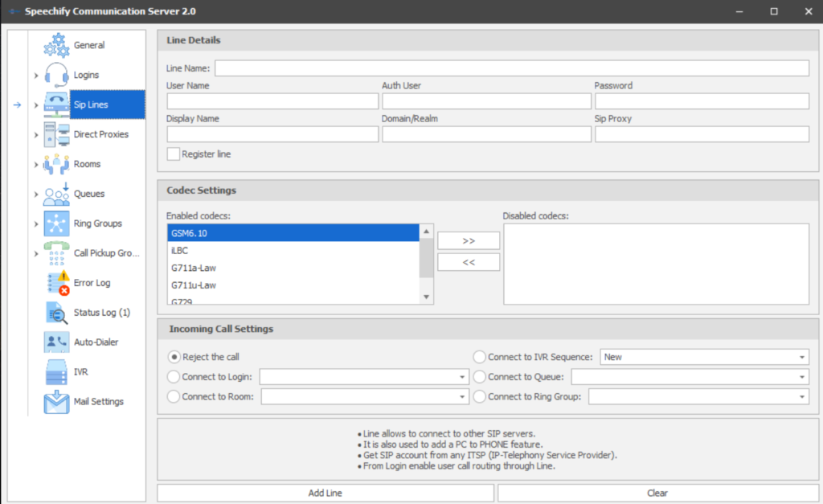Click the Line Name input field

coord(512,68)
